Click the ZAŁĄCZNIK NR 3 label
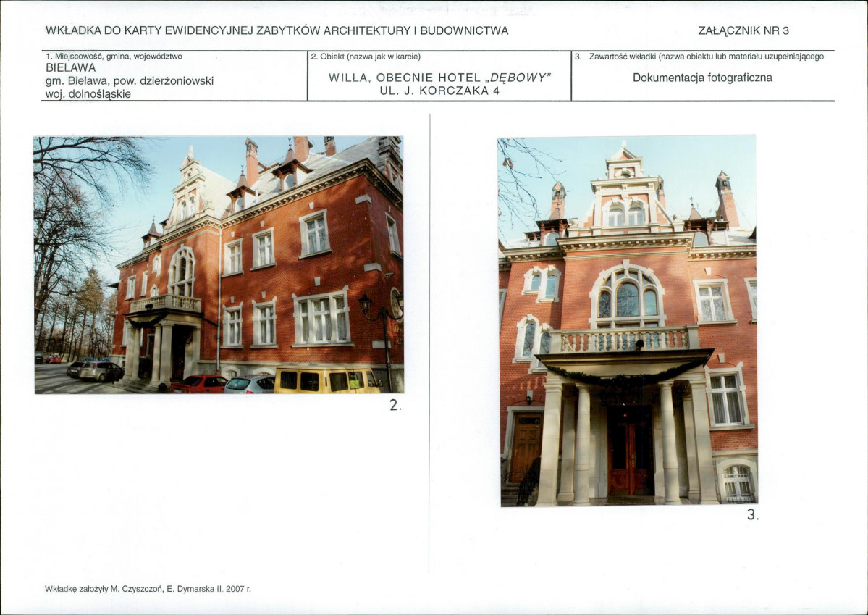 tap(743, 30)
